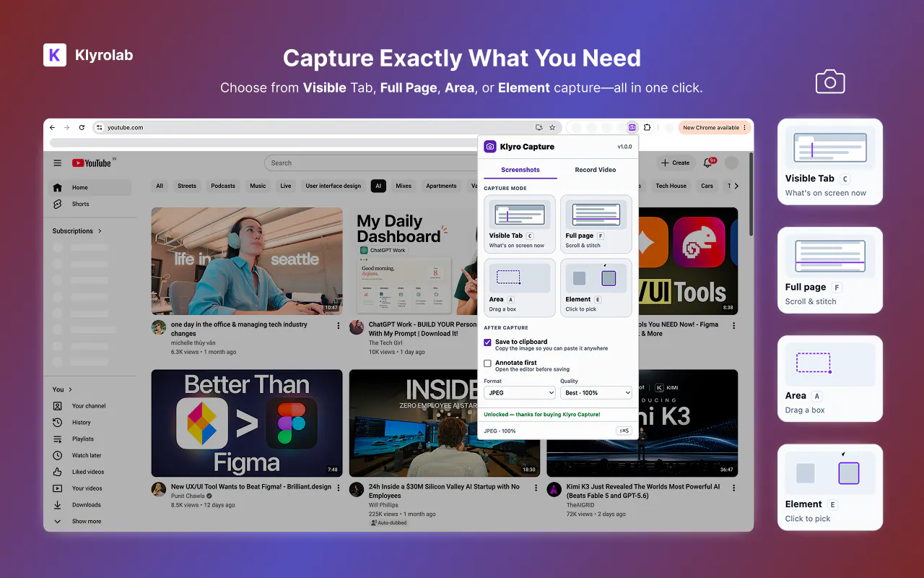Click the purple Klyro extension toolbar icon

[632, 127]
